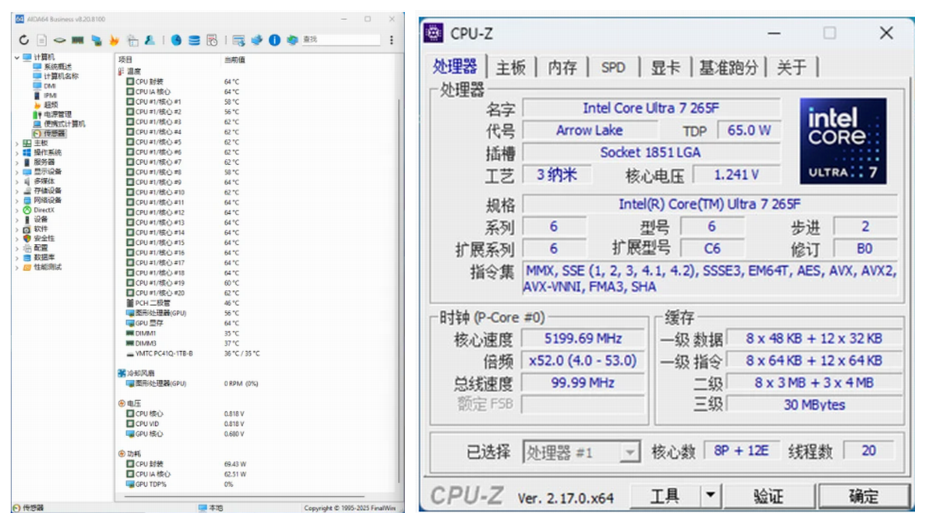Screen dimensions: 925x523
Task: Open the green memory module benchmark icon
Action: (x=78, y=40)
